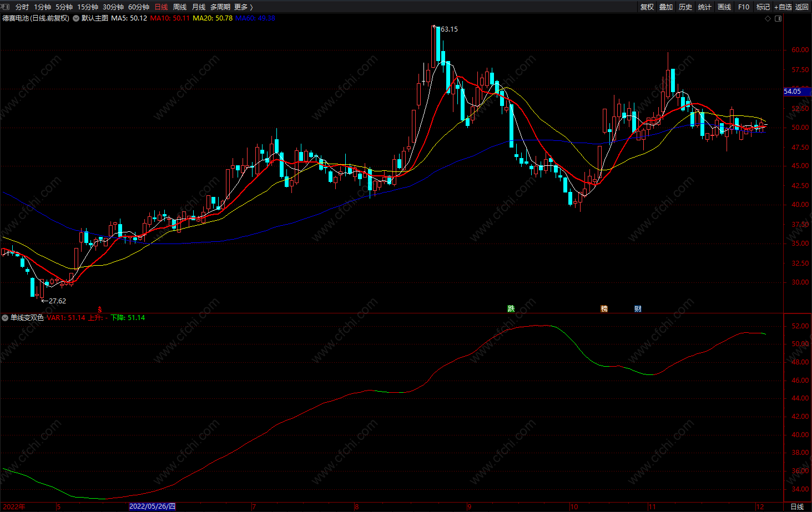Open the 历史 history button
Viewport: 812px width, 512px height.
coord(685,7)
